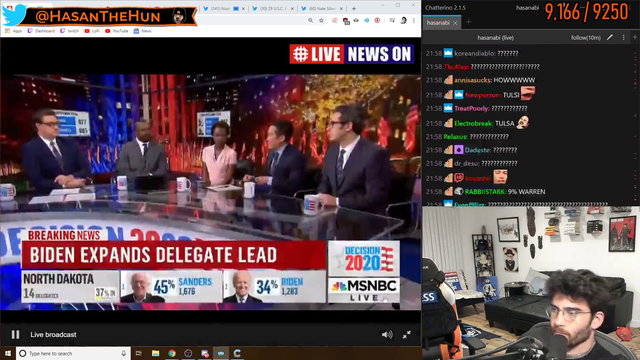This screenshot has height=360, width=640.
Task: Click username Relaxus in chat
Action: (456, 137)
